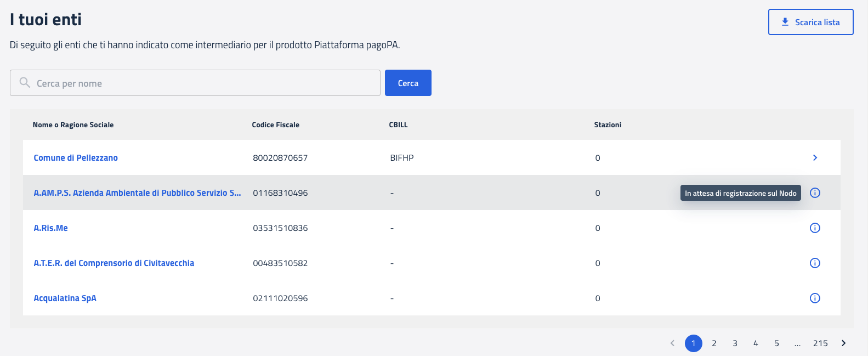Click info icon for A.T.E.R. Civitavecchia row
The image size is (868, 356).
coord(815,263)
